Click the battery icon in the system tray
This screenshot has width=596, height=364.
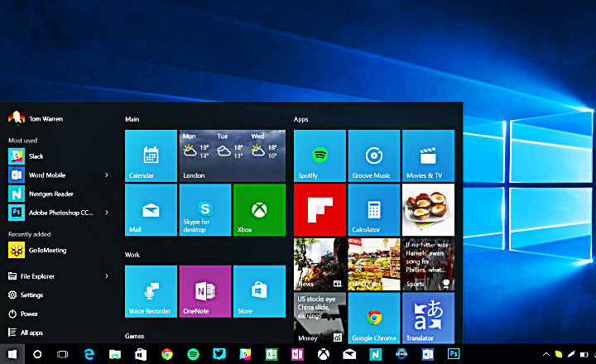pos(584,355)
